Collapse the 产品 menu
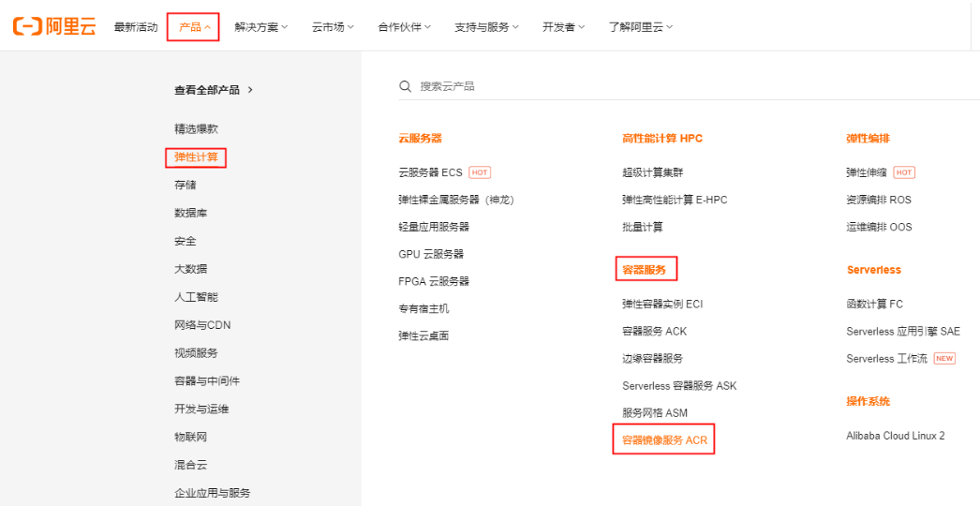Screen dimensions: 980x506 tap(195, 27)
